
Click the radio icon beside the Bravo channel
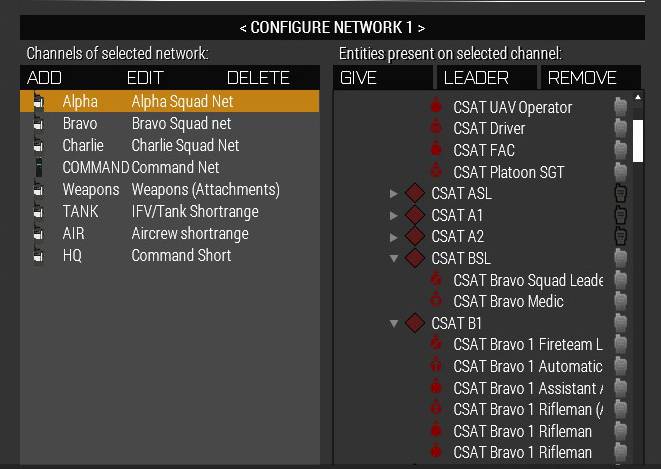pyautogui.click(x=38, y=123)
